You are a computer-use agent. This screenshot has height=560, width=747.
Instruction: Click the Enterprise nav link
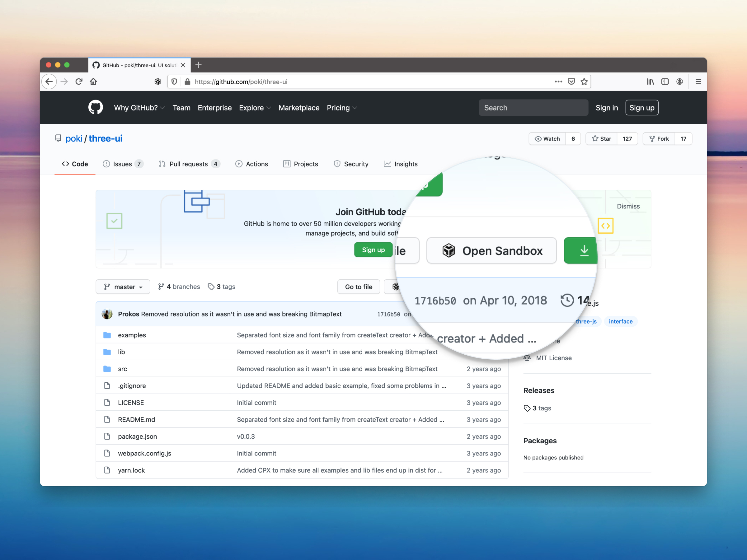point(215,108)
